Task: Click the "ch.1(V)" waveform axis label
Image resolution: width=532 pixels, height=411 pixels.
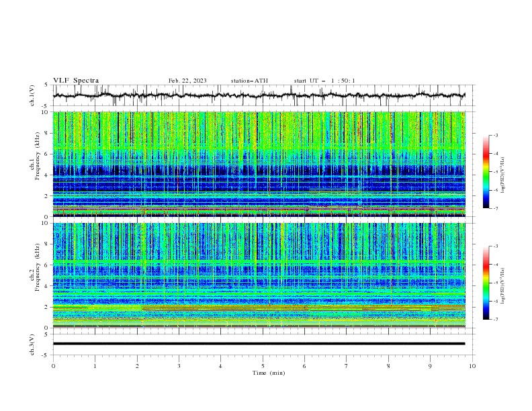Action: 32,95
